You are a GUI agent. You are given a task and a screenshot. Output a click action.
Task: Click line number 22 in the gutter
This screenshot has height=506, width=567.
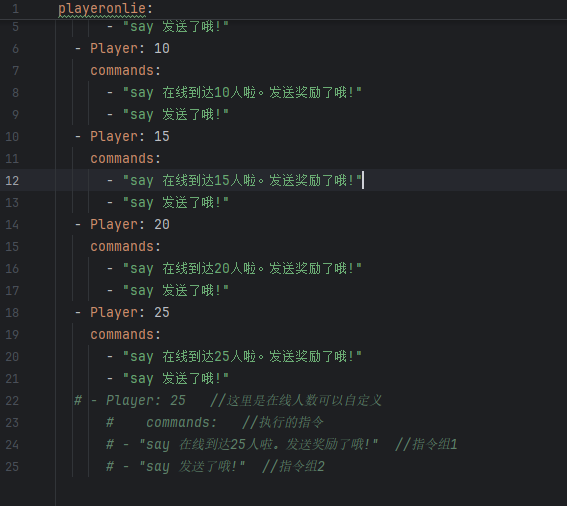12,401
